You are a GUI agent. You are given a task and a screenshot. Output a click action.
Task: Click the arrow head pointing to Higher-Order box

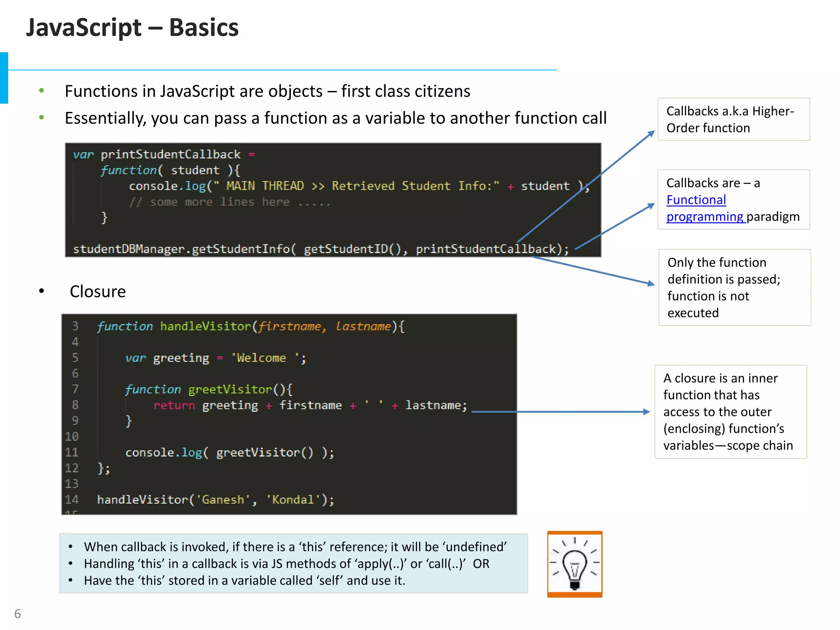click(651, 133)
